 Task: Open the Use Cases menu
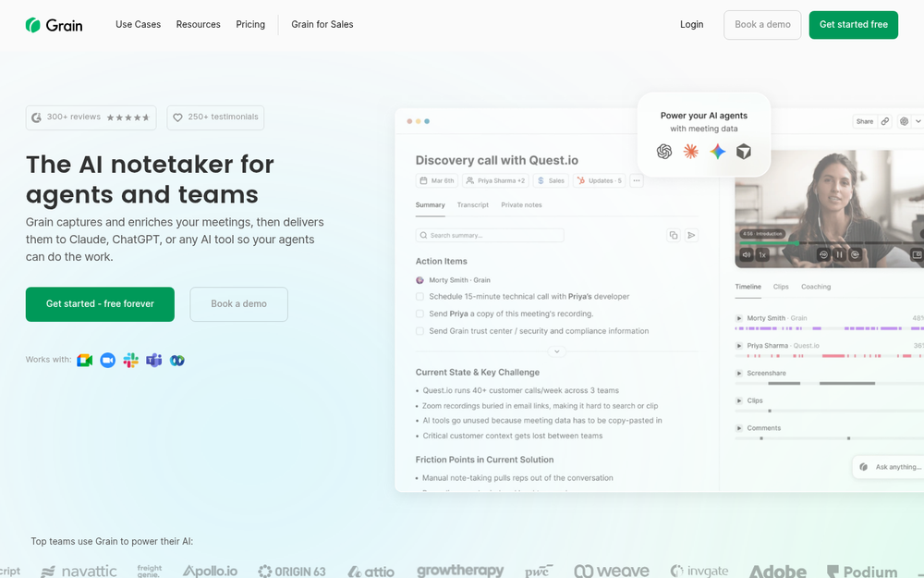[x=138, y=24]
